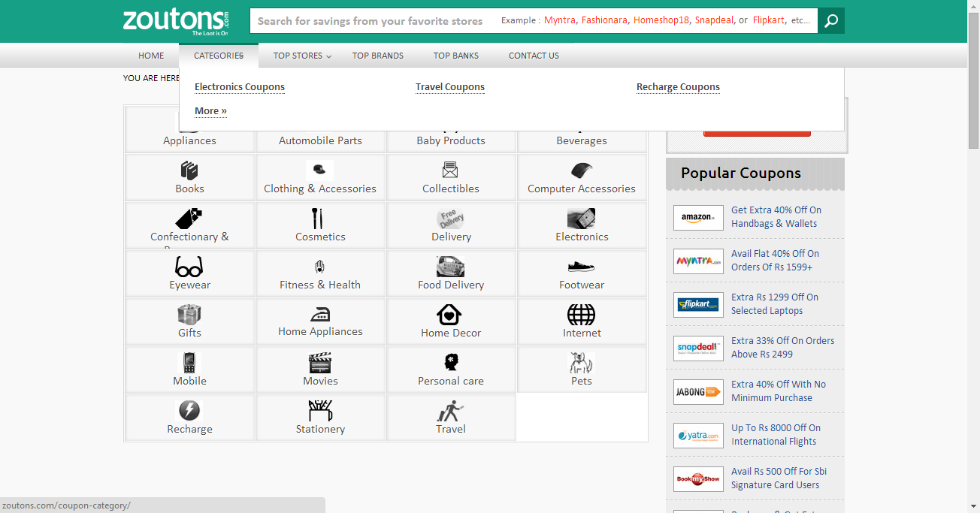Open Up To Rs 8000 Off Flights coupon
Screen dimensions: 980x513
(776, 435)
